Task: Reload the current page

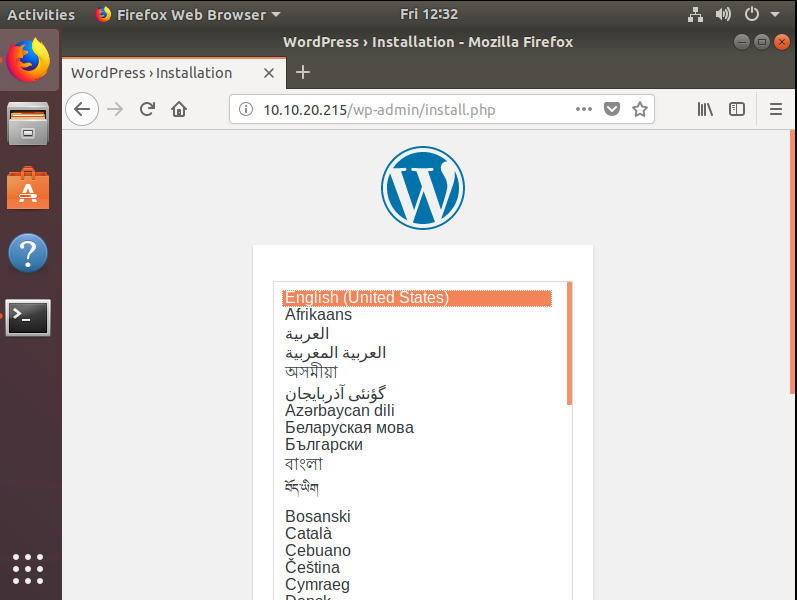Action: (x=147, y=109)
